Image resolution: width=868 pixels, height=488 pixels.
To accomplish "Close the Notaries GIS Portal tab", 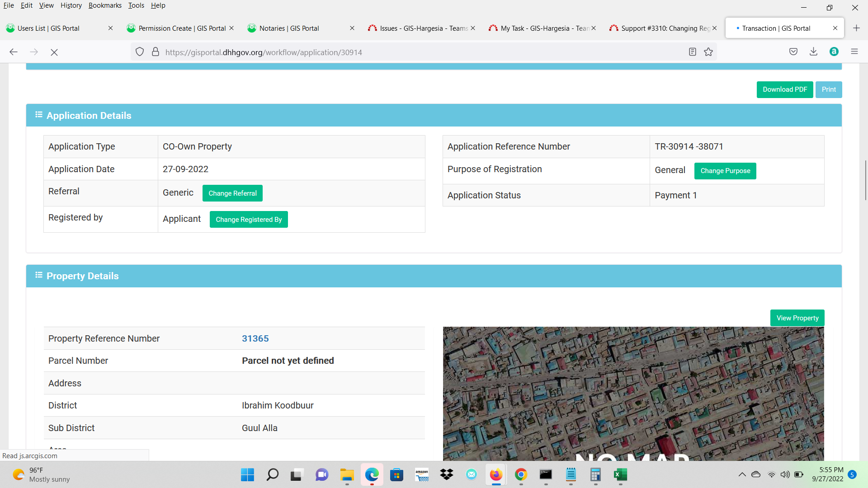I will click(x=352, y=28).
